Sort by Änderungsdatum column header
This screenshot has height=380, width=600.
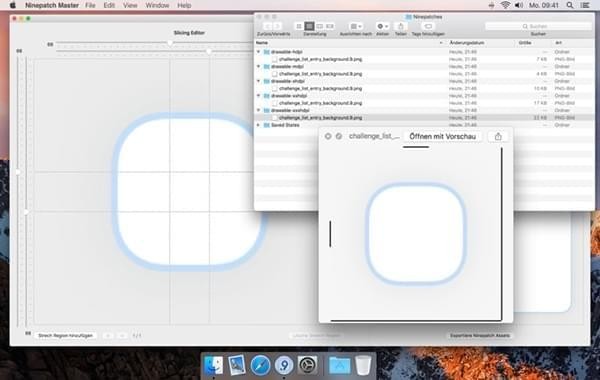click(x=467, y=43)
